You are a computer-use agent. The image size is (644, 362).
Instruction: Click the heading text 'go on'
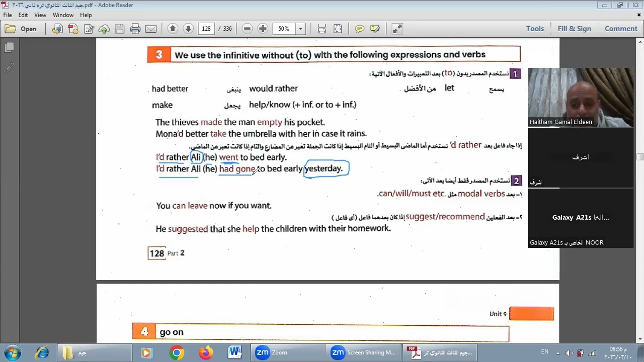pyautogui.click(x=172, y=332)
